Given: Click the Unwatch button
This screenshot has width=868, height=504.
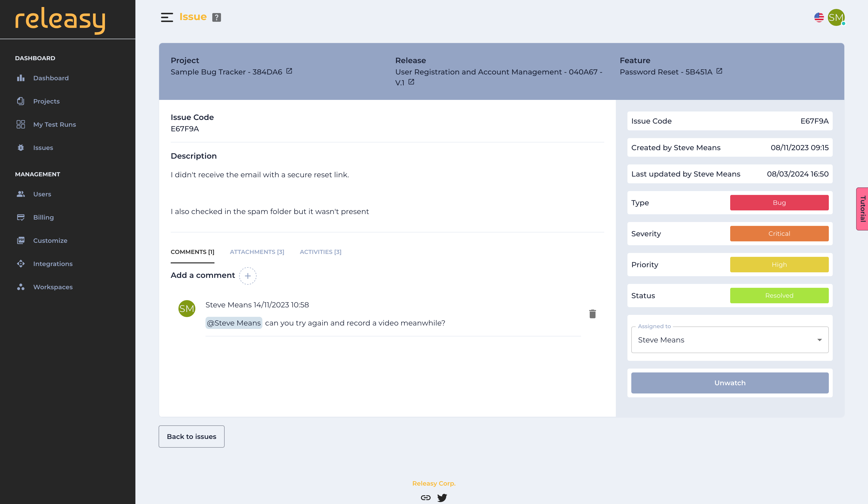Looking at the screenshot, I should pyautogui.click(x=730, y=382).
